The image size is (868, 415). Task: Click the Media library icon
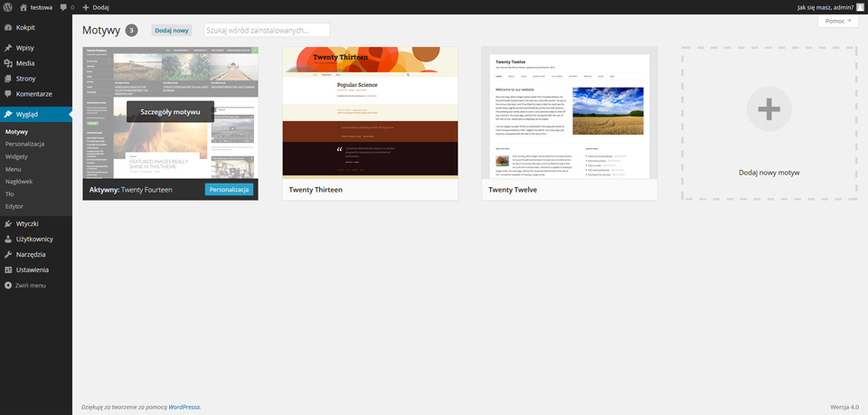[8, 63]
